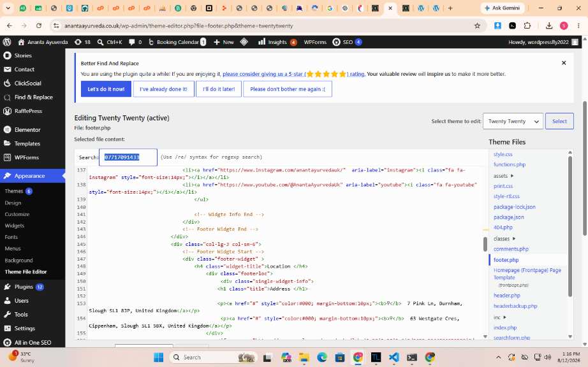Open the Widgets submenu item
Viewport: 588px width, 367px height.
tap(15, 226)
